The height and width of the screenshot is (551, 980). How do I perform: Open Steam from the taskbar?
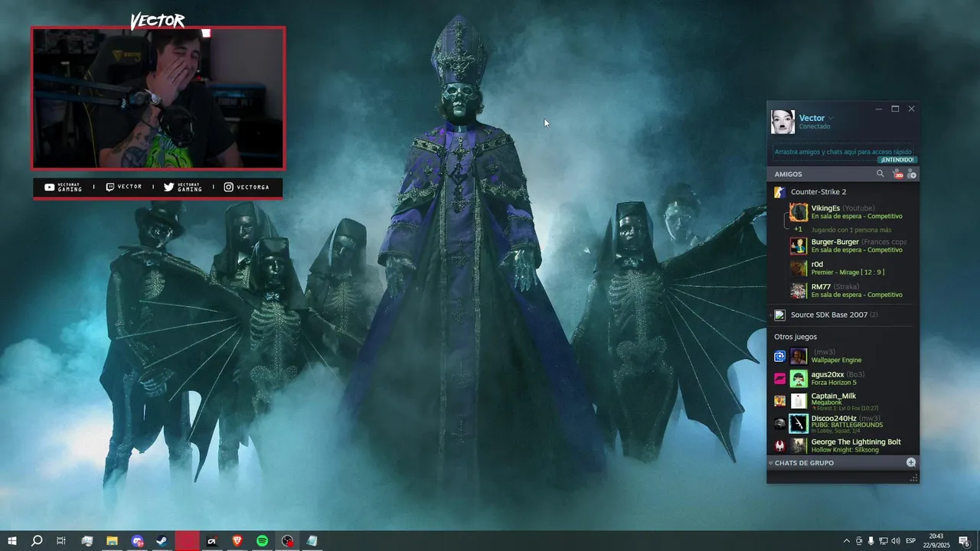tap(162, 541)
